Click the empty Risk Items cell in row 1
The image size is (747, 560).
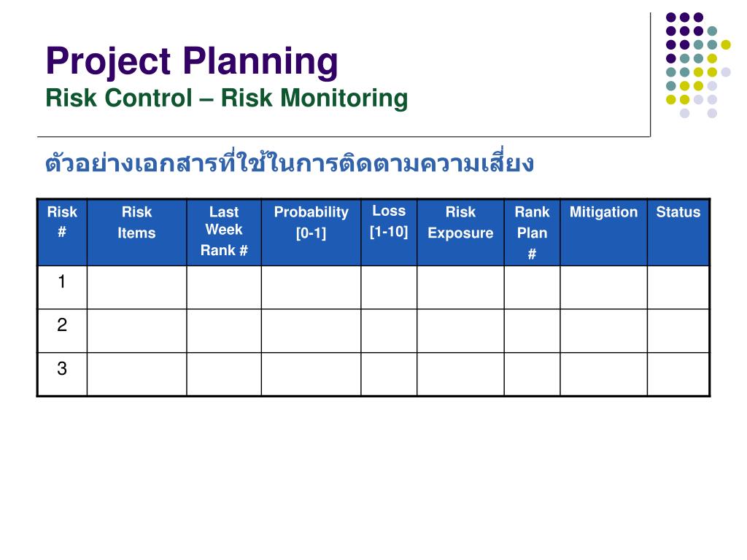(136, 287)
